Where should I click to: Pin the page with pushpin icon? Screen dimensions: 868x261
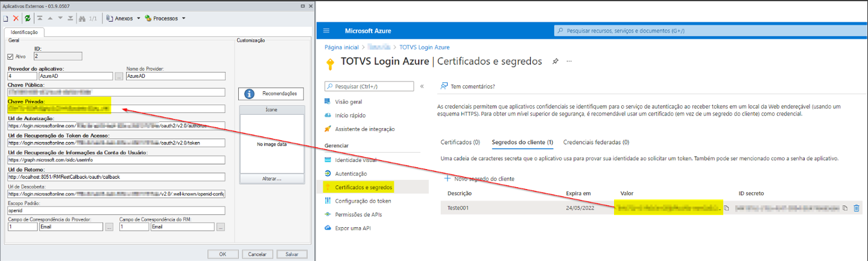point(555,62)
